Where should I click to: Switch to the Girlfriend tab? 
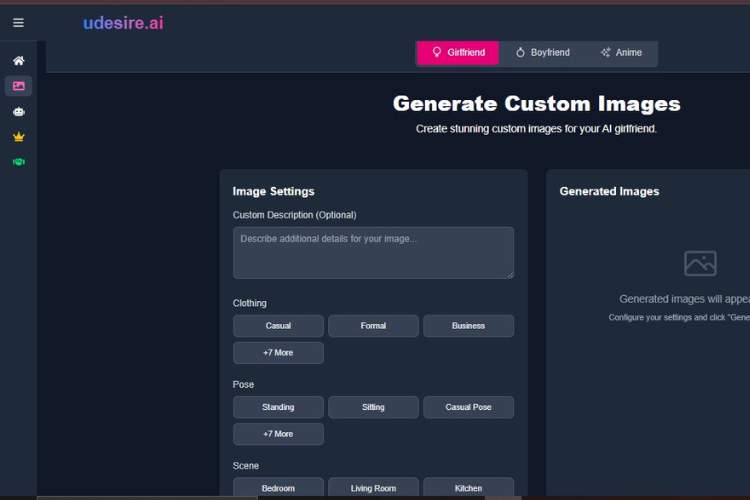[x=457, y=53]
